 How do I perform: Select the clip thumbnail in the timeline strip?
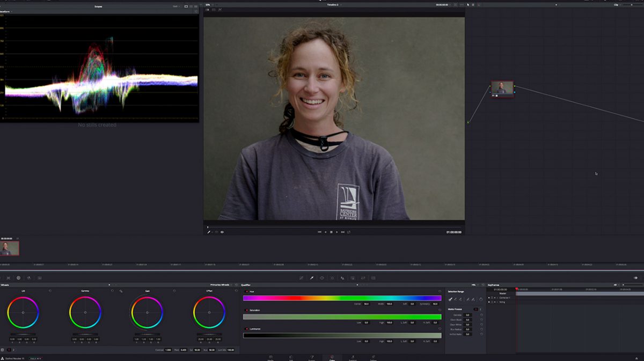[x=10, y=248]
